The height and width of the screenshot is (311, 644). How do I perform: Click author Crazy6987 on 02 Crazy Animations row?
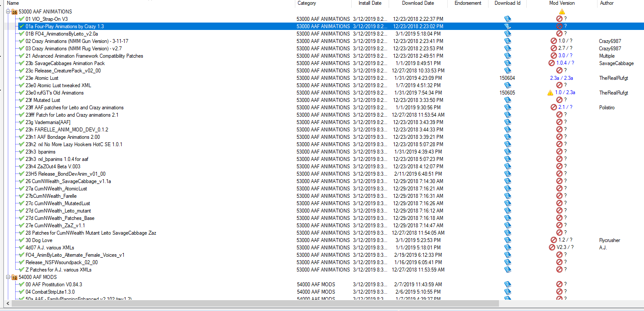point(610,41)
